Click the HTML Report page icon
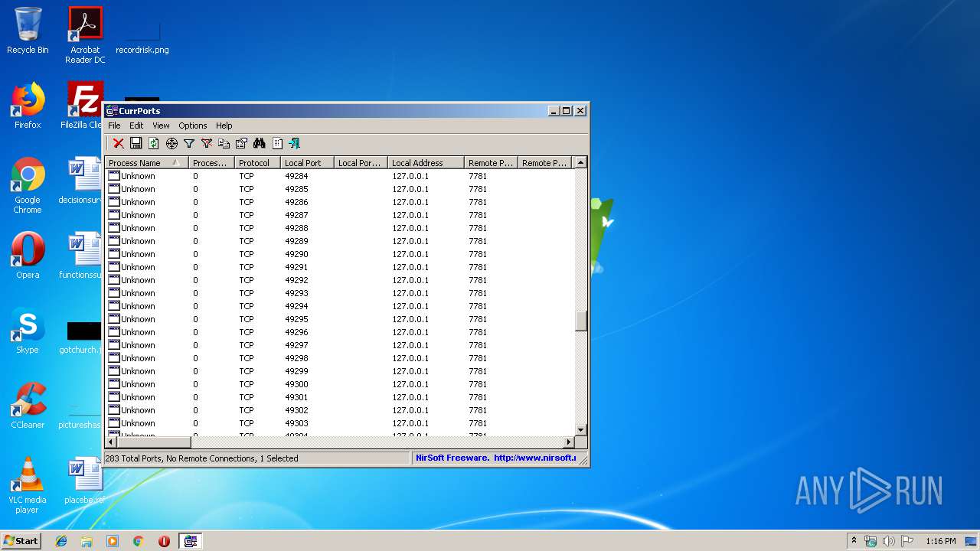The width and height of the screenshot is (980, 551). [277, 143]
